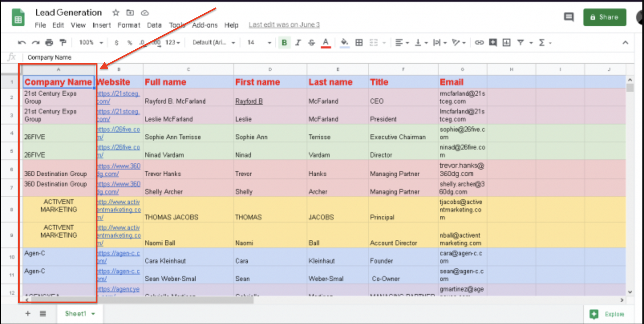
Task: Open the all sheets list icon
Action: click(43, 314)
